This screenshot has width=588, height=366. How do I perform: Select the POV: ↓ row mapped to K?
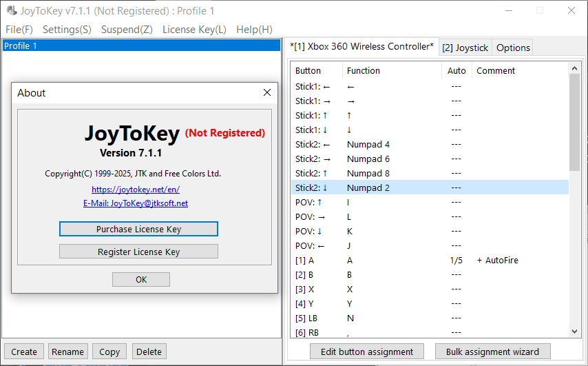click(430, 231)
